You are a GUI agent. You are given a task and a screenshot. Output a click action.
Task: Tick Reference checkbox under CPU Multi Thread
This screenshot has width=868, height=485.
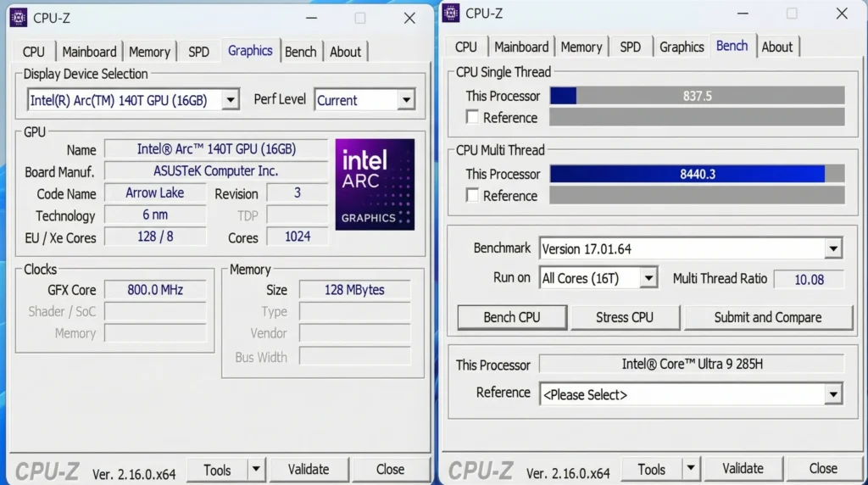(x=473, y=196)
